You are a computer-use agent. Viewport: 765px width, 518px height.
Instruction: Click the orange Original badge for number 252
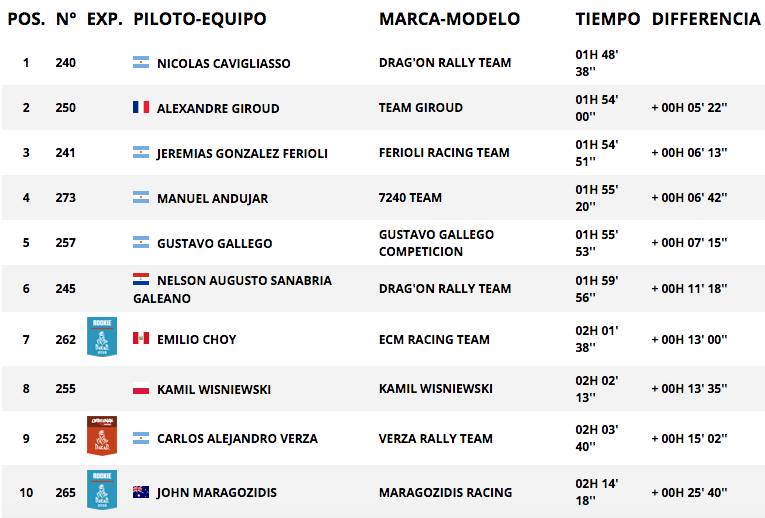click(102, 436)
